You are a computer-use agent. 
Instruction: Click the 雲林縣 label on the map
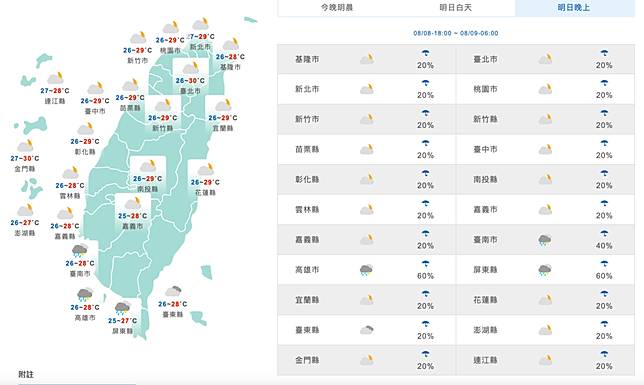point(70,196)
